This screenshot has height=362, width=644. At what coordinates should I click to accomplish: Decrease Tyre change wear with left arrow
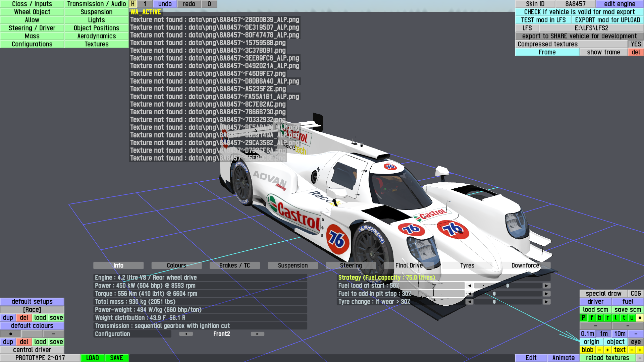[x=469, y=302]
